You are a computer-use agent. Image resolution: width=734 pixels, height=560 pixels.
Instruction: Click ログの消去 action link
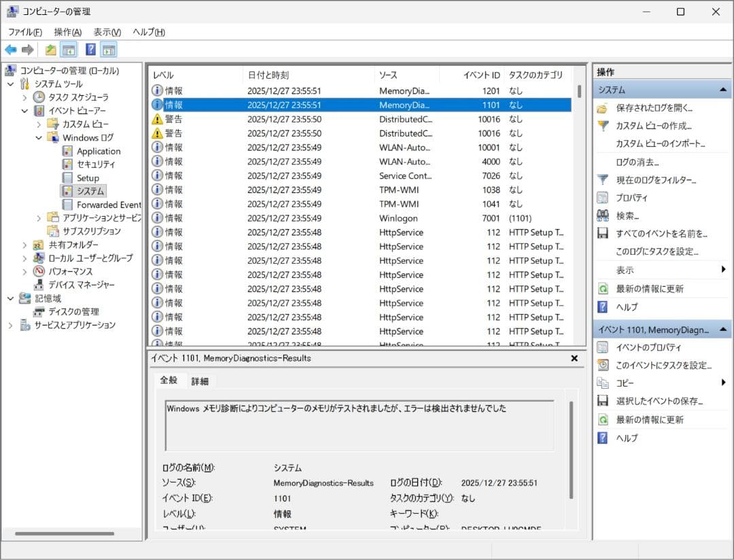[637, 162]
